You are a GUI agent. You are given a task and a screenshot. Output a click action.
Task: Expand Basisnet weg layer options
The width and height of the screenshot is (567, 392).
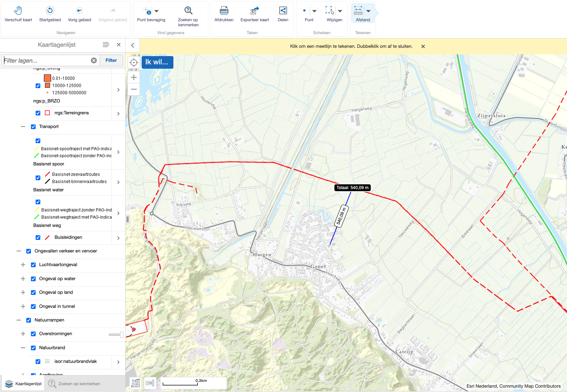tap(118, 213)
